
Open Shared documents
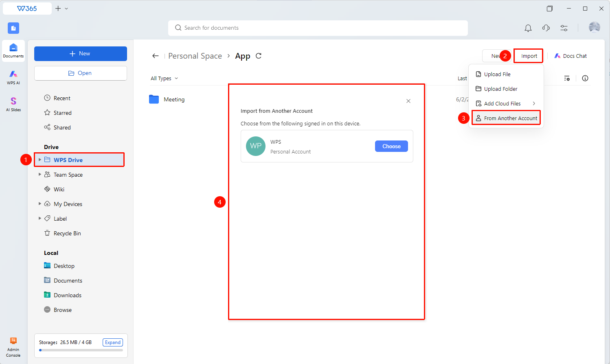(x=57, y=127)
